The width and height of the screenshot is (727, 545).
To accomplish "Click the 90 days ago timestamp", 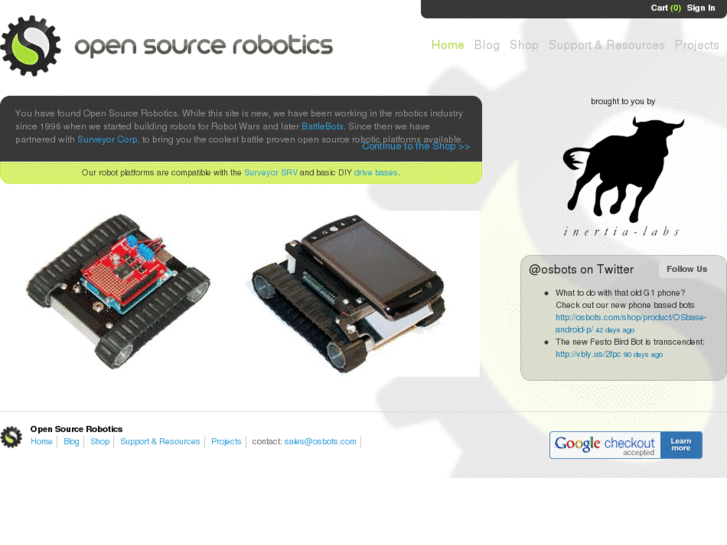I will click(x=643, y=354).
